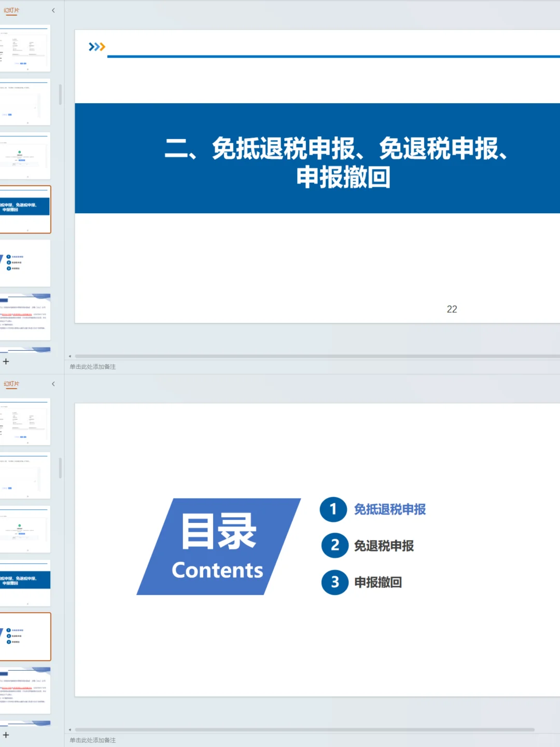Click the 申报撤回 contents entry
This screenshot has height=747, width=560.
tap(378, 583)
